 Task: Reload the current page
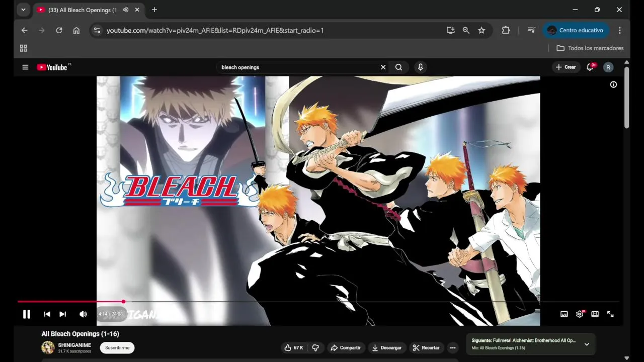click(59, 30)
